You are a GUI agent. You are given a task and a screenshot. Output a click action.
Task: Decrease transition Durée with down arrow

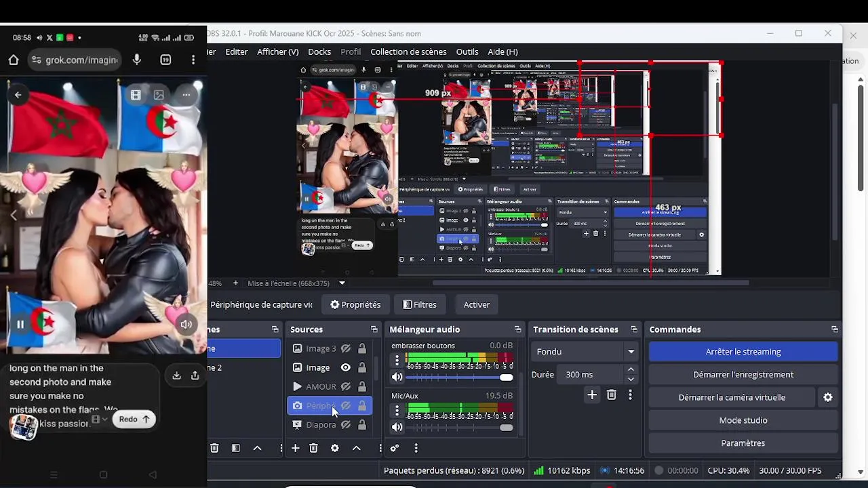(x=631, y=379)
